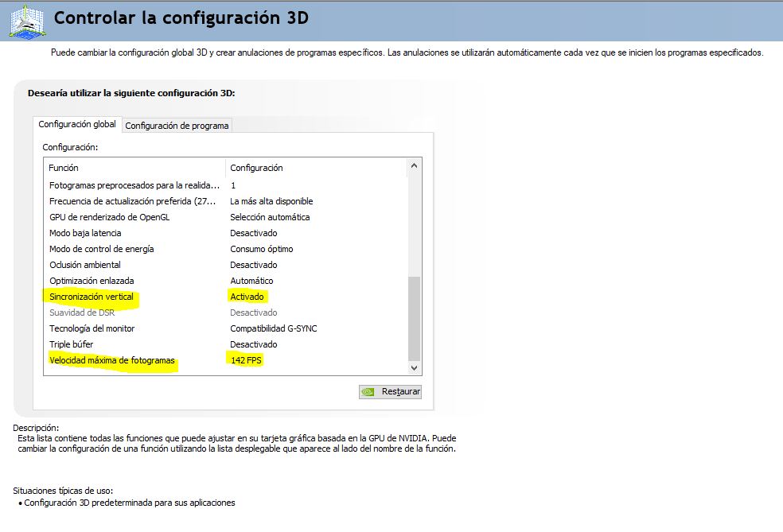This screenshot has width=783, height=532.
Task: Click Desactivado value for Suavidad de DSR
Action: tap(254, 313)
